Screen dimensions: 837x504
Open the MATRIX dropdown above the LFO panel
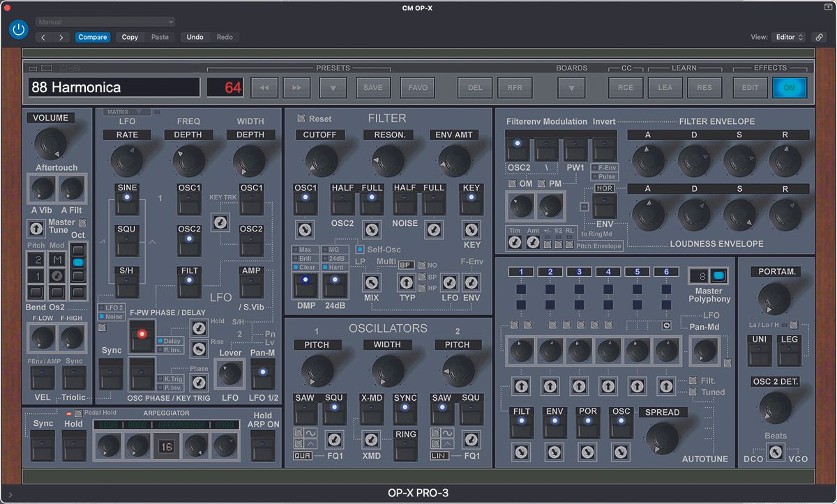[126, 112]
